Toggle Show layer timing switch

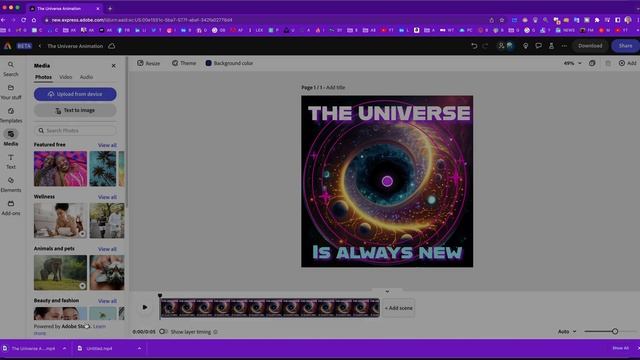click(x=163, y=331)
